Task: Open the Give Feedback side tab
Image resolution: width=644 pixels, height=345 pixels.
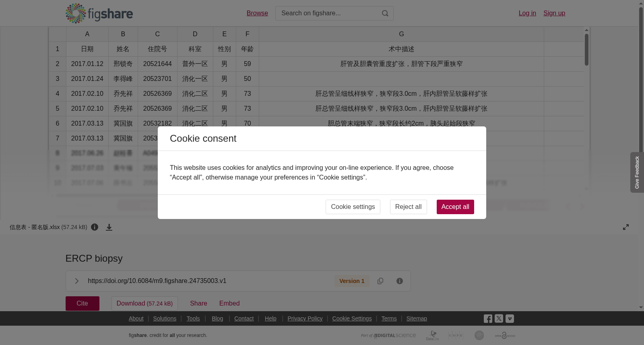Action: [x=637, y=172]
